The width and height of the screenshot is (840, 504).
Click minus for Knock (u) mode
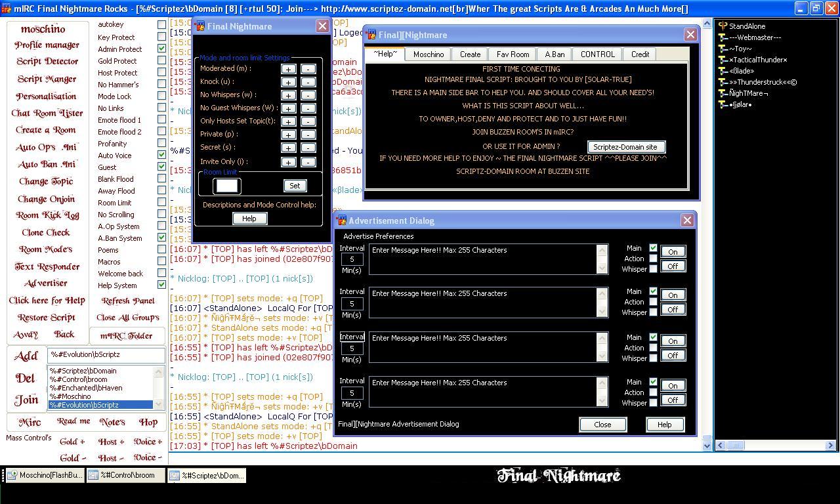click(x=308, y=82)
